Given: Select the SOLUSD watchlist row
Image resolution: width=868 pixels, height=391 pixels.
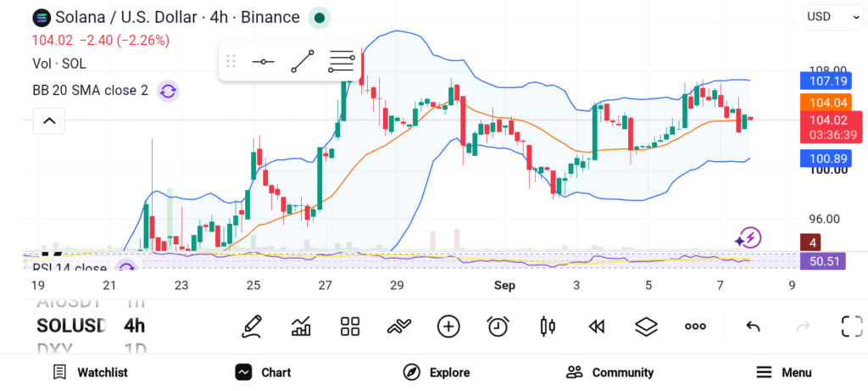Looking at the screenshot, I should [x=71, y=327].
